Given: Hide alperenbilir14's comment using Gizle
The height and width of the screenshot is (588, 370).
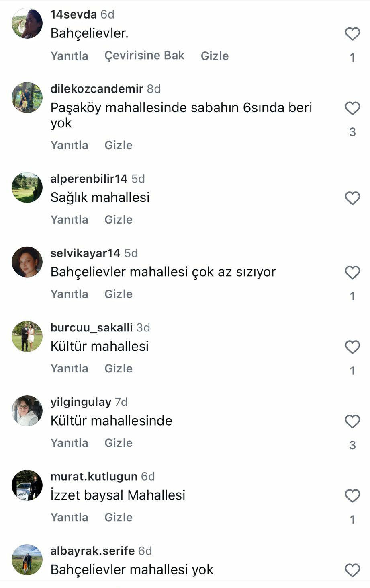Looking at the screenshot, I should 118,220.
